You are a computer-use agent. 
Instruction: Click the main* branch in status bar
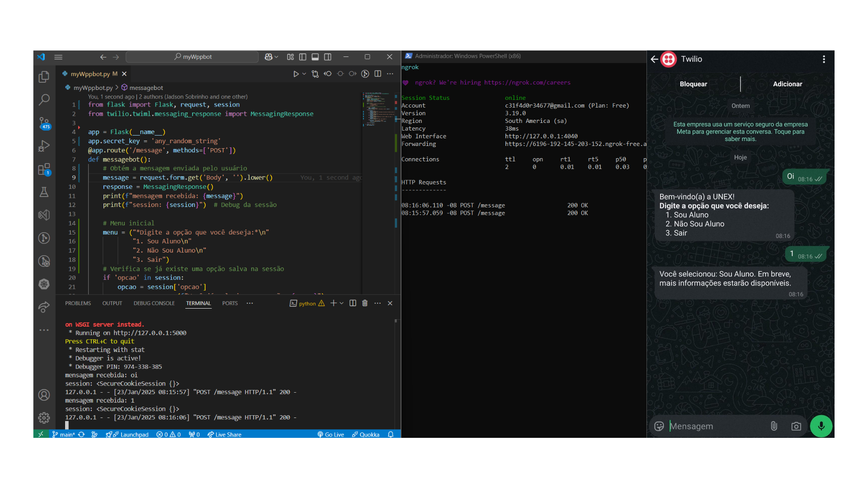coord(63,435)
